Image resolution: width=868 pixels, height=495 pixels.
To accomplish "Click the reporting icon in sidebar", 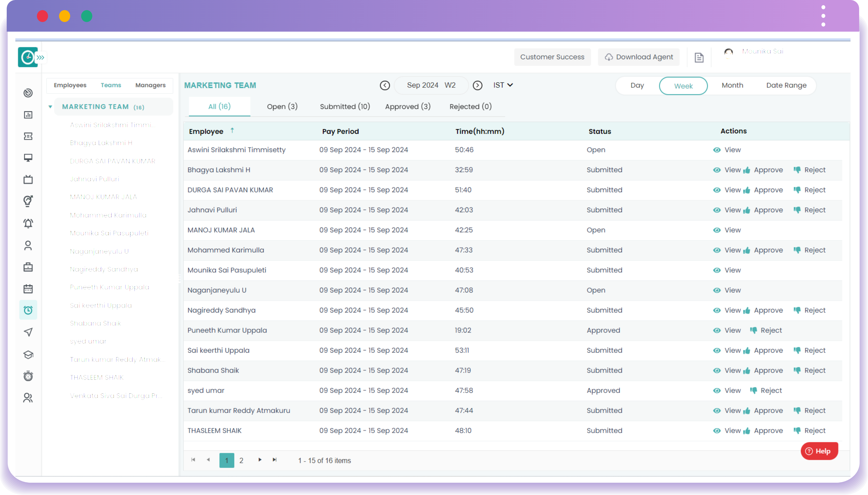I will [x=28, y=115].
